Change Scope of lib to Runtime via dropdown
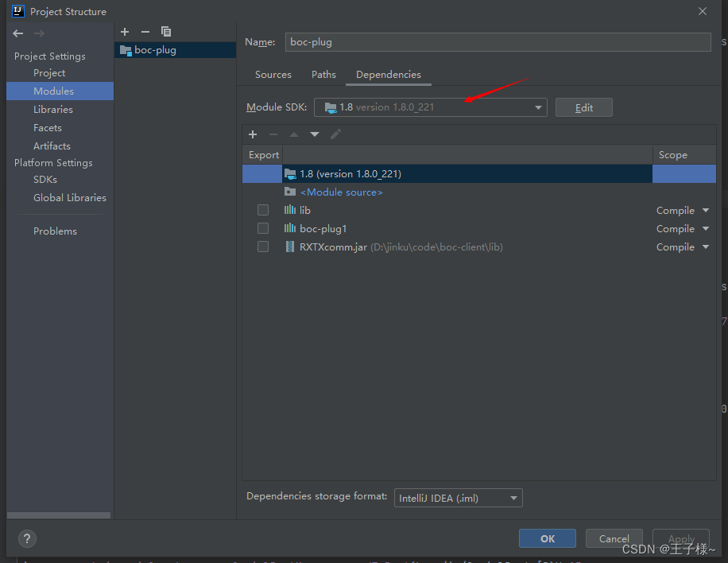The image size is (728, 563). [703, 209]
